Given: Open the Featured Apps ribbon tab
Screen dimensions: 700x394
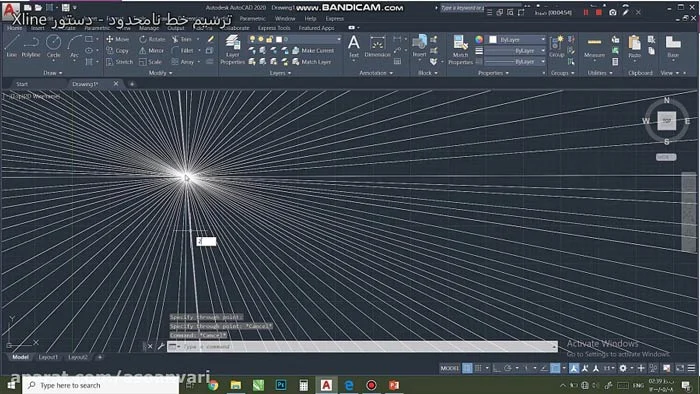Looking at the screenshot, I should tap(317, 28).
